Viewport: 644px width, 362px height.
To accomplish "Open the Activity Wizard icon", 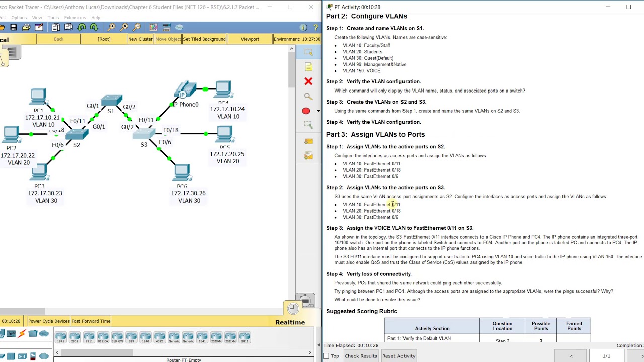I will [x=39, y=27].
